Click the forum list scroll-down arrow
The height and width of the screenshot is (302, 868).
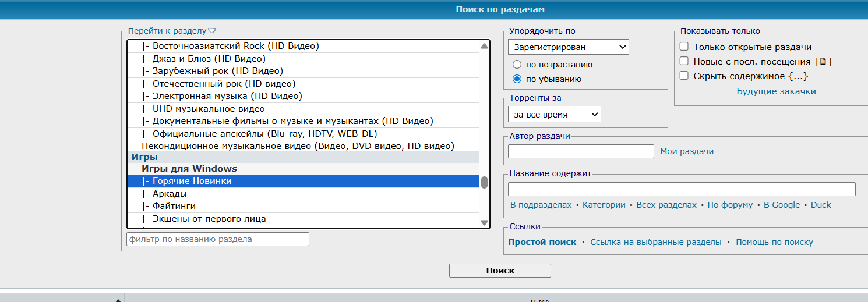[484, 222]
